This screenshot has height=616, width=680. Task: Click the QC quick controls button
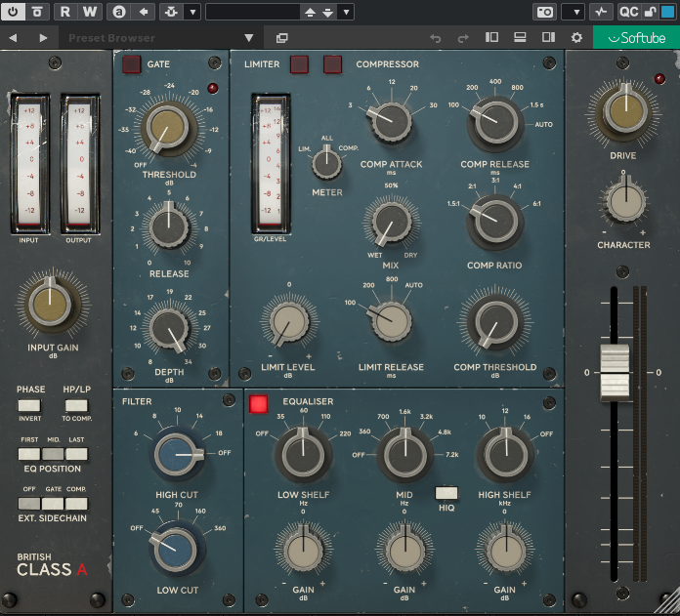(629, 12)
